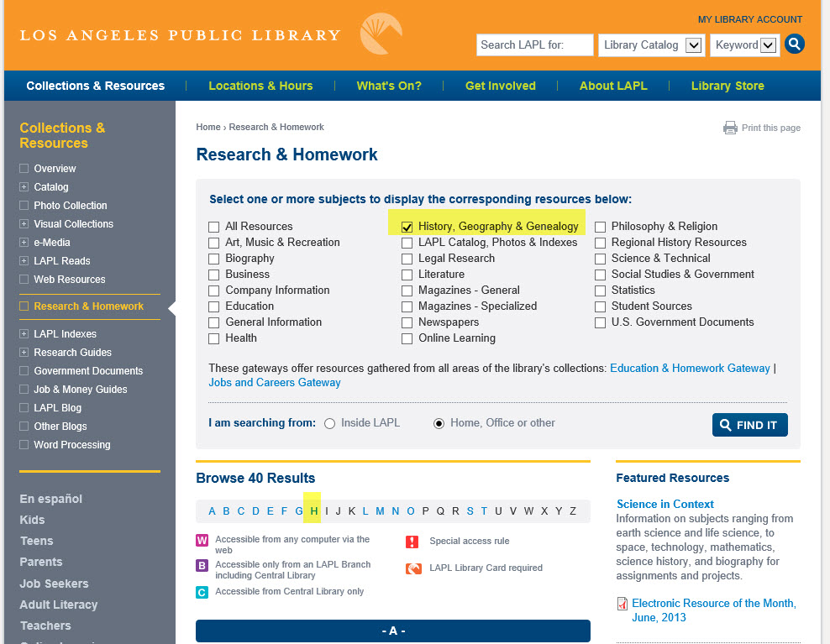Tick the Statistics checkbox
The image size is (830, 644).
601,291
